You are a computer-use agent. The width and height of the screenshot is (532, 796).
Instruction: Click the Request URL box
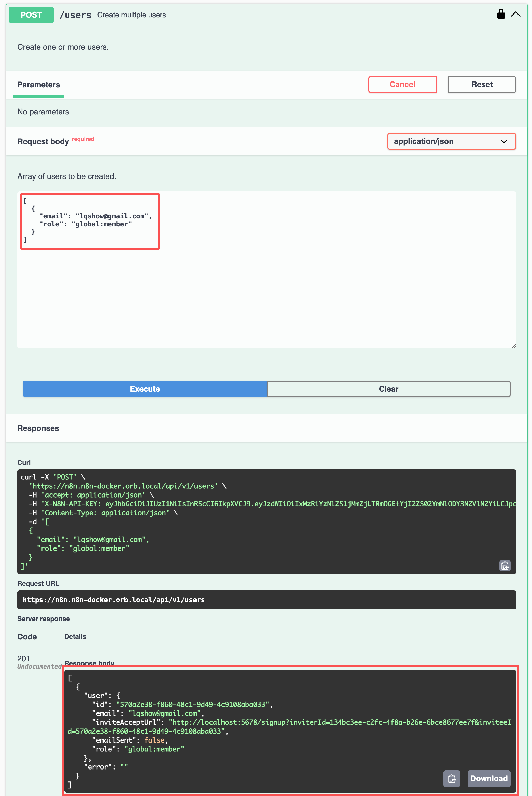click(266, 599)
